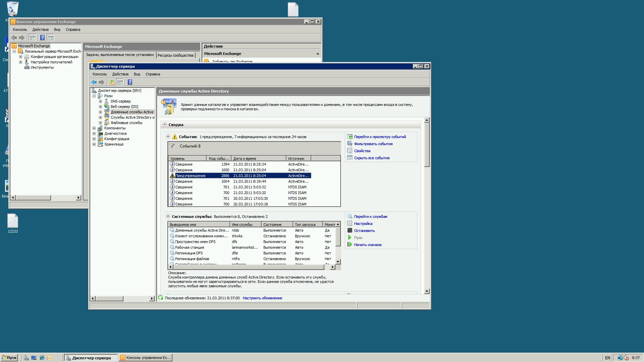Image resolution: width=644 pixels, height=362 pixels.
Task: Click Server Manager quick launch icon
Action: click(x=26, y=358)
